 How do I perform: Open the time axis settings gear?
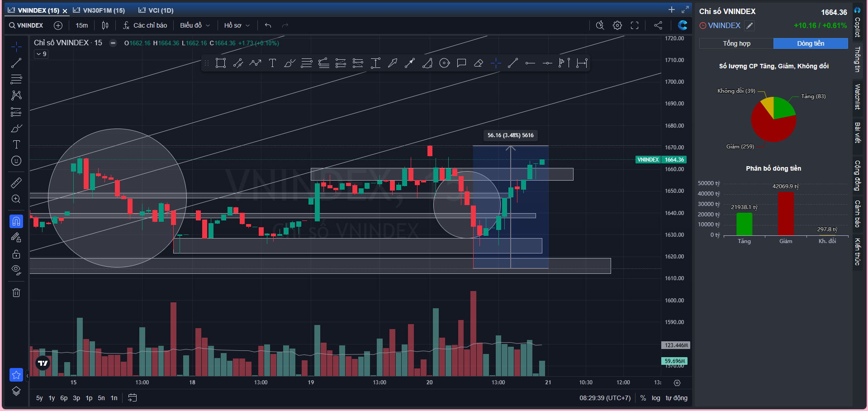[677, 383]
